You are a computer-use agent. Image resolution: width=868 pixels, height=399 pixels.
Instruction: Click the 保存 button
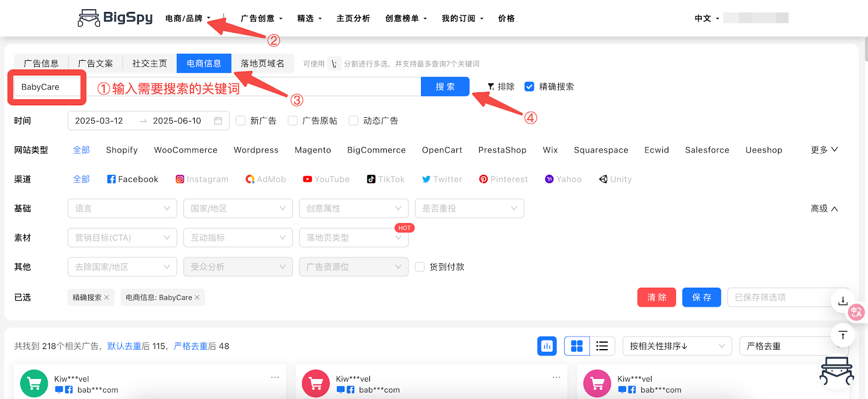tap(701, 297)
